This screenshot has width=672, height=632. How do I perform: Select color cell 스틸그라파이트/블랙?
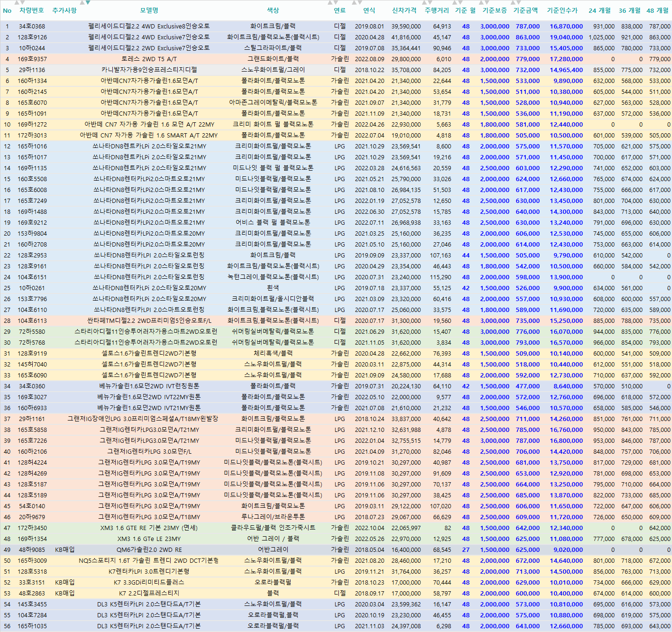[x=273, y=48]
